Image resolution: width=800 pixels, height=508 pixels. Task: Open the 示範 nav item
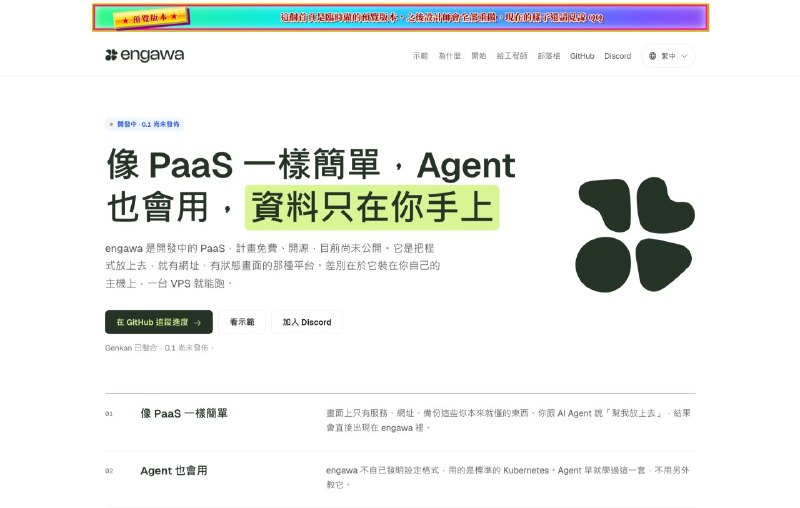pyautogui.click(x=420, y=56)
